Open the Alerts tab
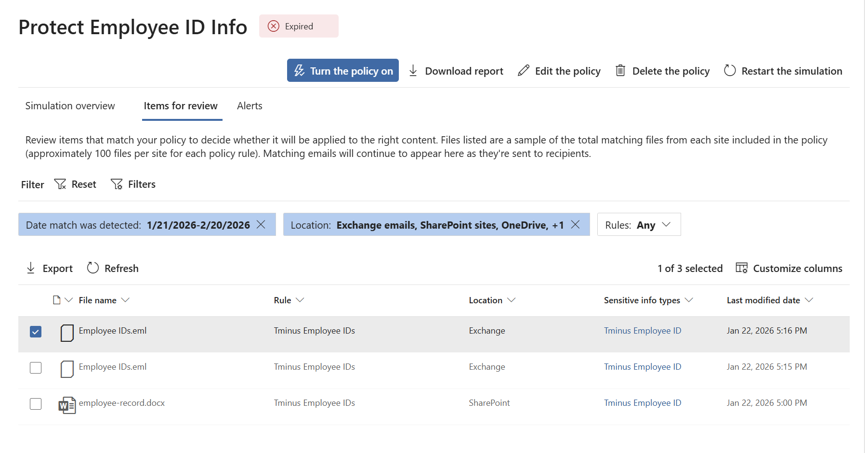Screen dimensions: 868x453 tap(250, 106)
